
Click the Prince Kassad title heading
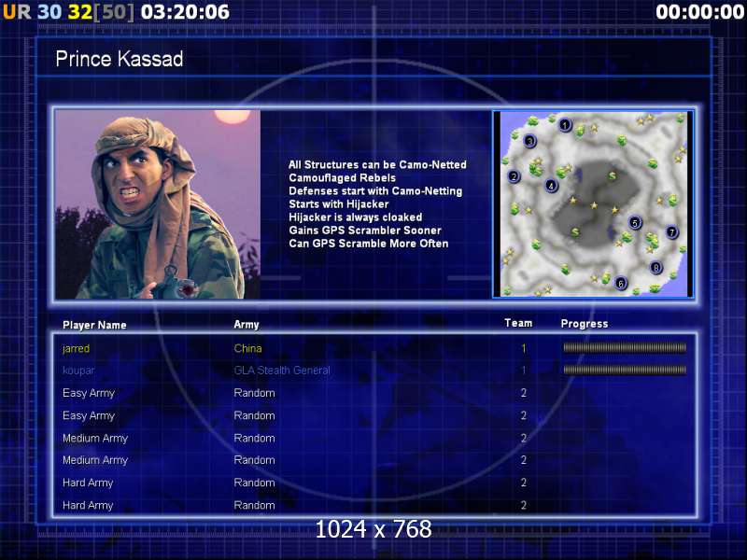click(x=120, y=60)
